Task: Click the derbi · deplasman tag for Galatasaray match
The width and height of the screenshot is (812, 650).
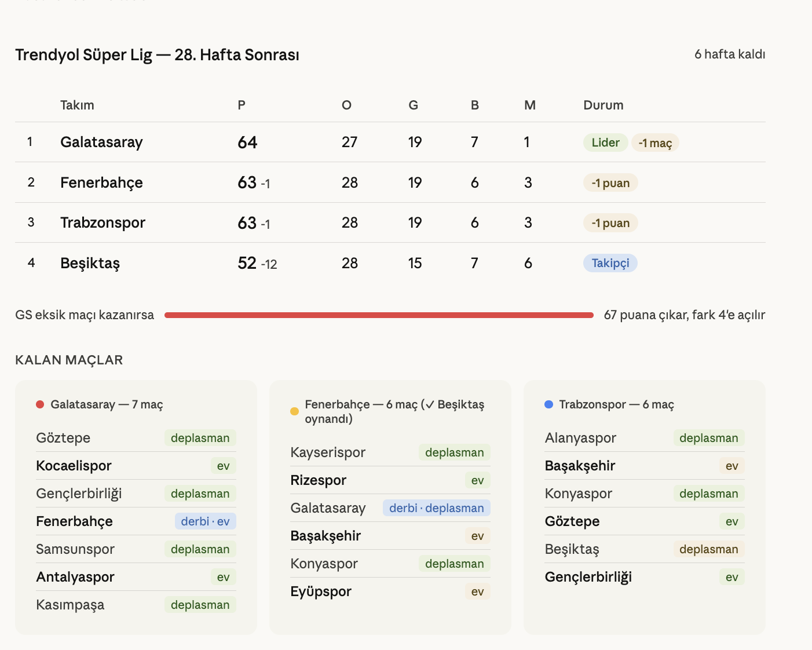Action: 436,508
